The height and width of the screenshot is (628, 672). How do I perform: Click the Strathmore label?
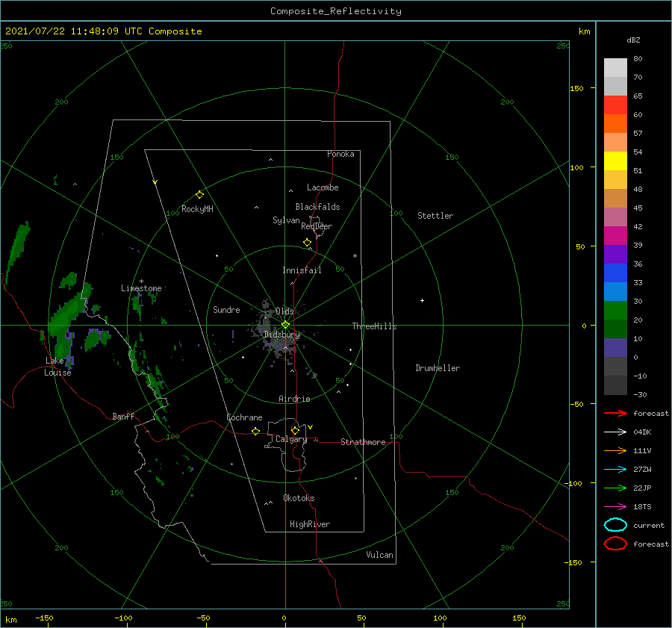click(x=363, y=442)
